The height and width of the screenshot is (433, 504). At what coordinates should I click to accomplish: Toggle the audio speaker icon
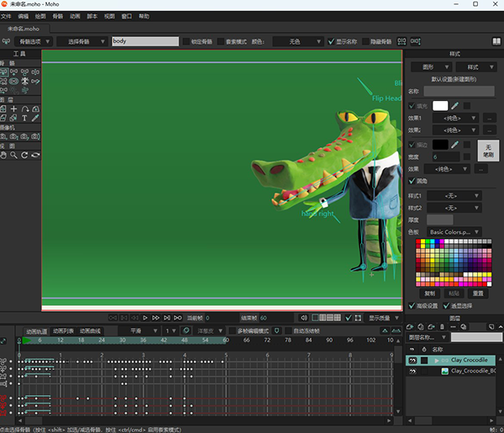304,318
